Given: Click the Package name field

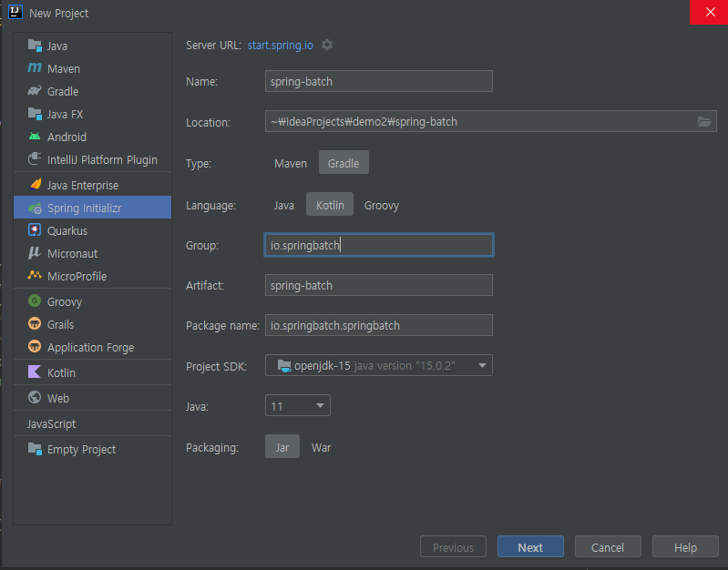Looking at the screenshot, I should pyautogui.click(x=379, y=325).
